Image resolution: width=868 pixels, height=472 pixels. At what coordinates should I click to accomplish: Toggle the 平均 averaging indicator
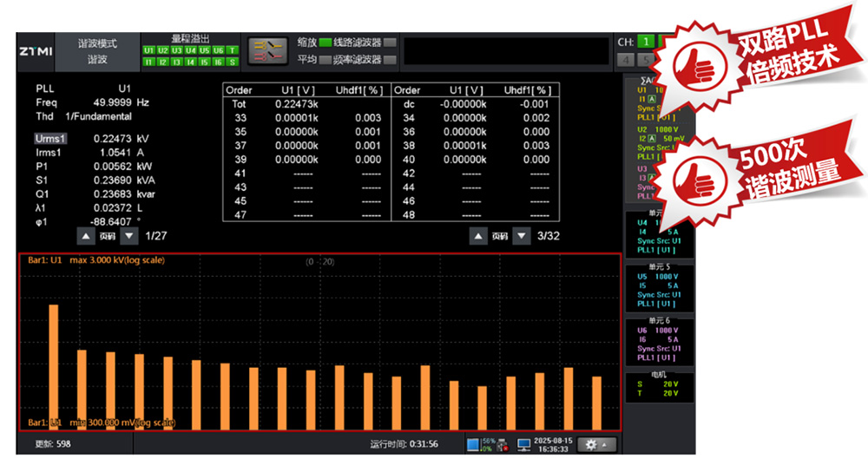tap(325, 60)
